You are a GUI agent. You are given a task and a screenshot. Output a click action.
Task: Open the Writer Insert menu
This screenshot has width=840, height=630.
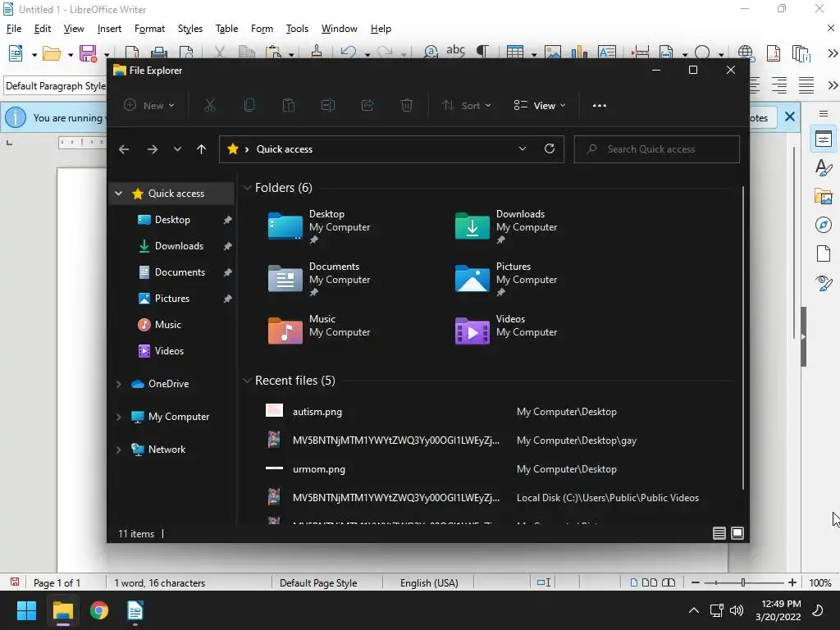pos(109,29)
